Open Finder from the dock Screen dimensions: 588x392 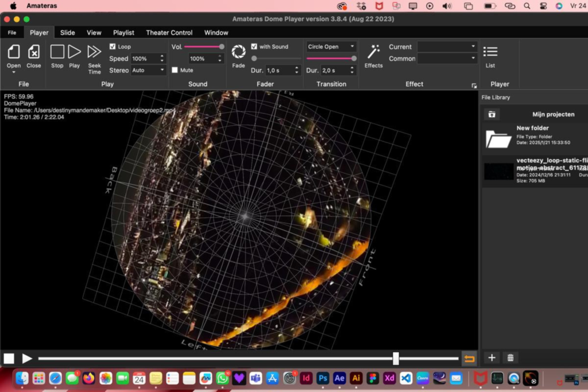[x=22, y=378]
